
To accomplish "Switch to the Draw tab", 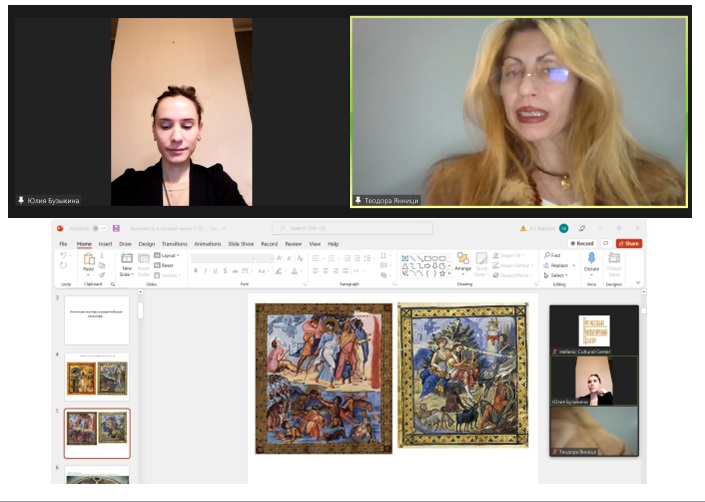I will click(125, 244).
